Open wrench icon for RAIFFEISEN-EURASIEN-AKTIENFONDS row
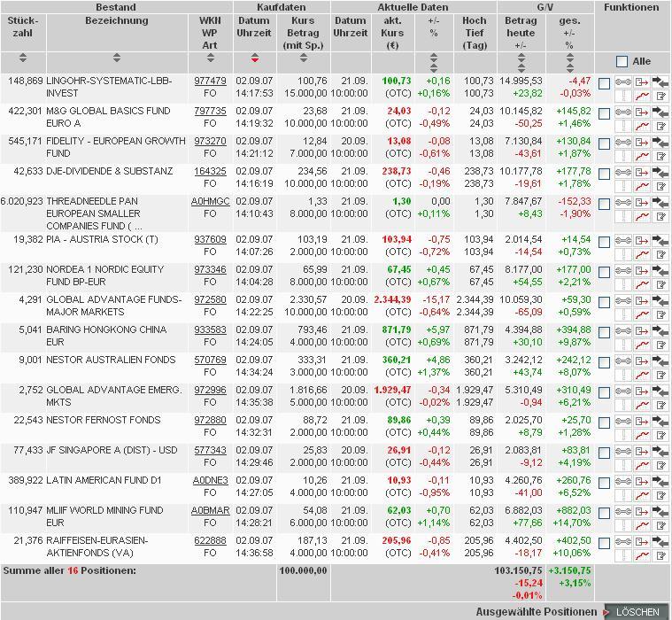This screenshot has width=672, height=620. click(x=623, y=541)
